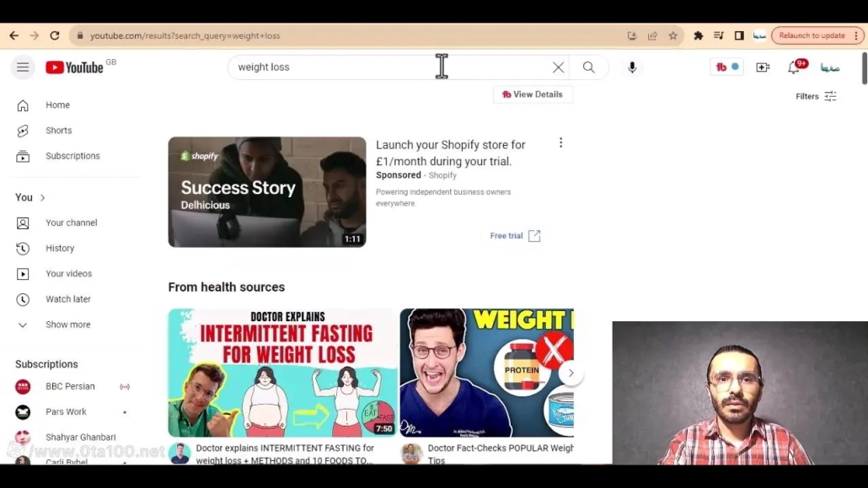This screenshot has height=488, width=868.
Task: Open the notifications bell
Action: click(x=794, y=67)
